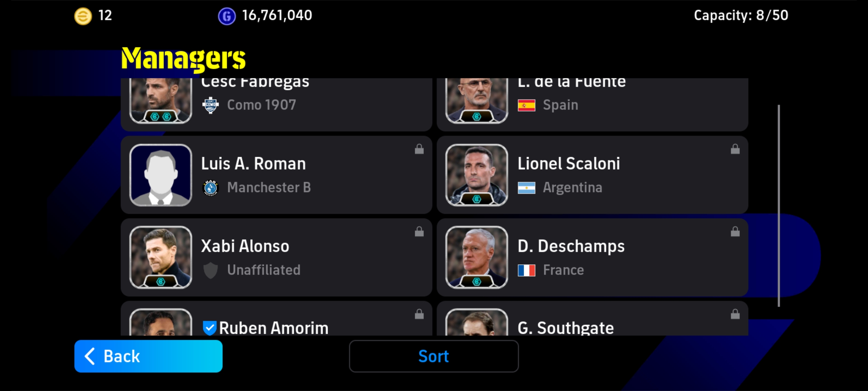The width and height of the screenshot is (868, 391).
Task: Tap the lock icon on Luis A. Roman card
Action: tap(419, 149)
